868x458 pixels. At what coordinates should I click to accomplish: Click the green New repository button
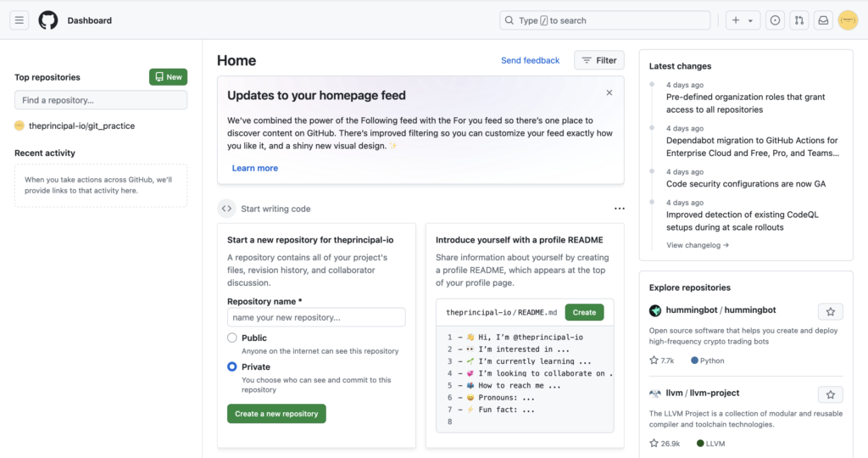[169, 77]
